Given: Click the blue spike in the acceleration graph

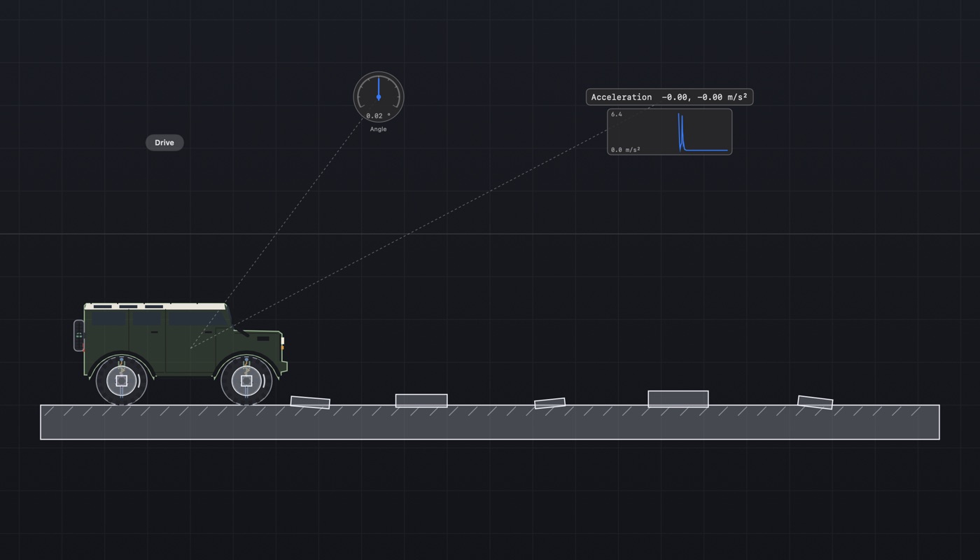Looking at the screenshot, I should pyautogui.click(x=680, y=132).
